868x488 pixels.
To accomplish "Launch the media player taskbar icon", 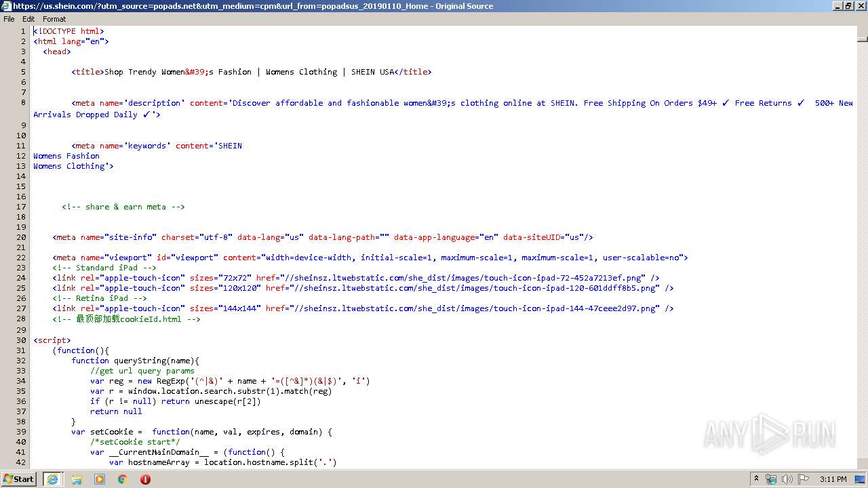I will tap(100, 479).
